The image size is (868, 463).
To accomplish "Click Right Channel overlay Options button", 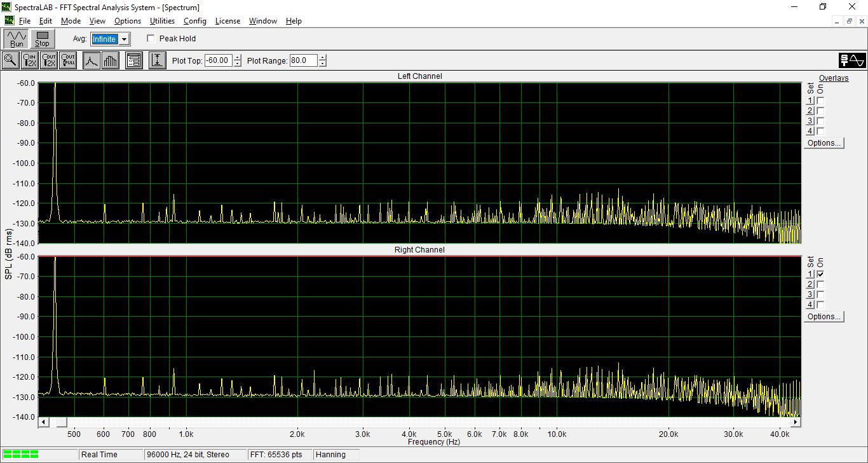I will click(x=824, y=317).
